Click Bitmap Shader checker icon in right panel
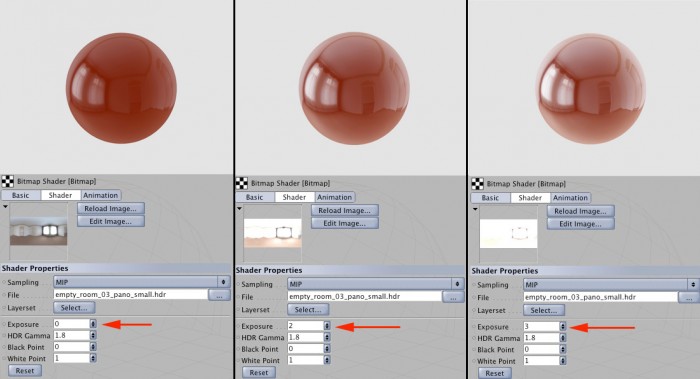Image resolution: width=700 pixels, height=379 pixels. 477,183
